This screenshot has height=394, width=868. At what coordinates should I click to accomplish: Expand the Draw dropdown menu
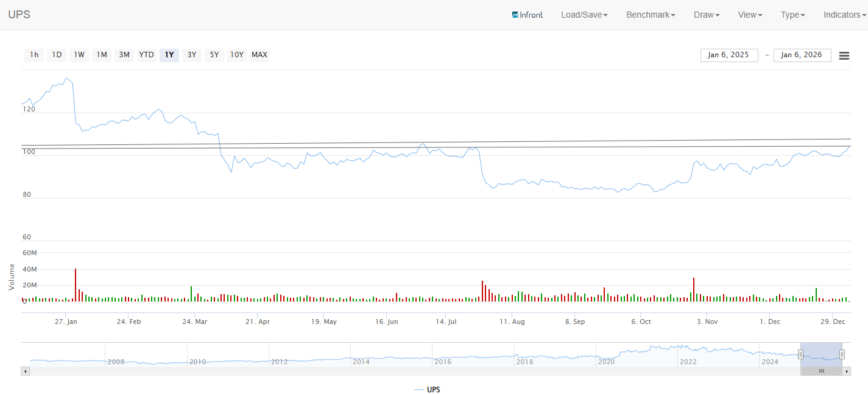coord(707,15)
